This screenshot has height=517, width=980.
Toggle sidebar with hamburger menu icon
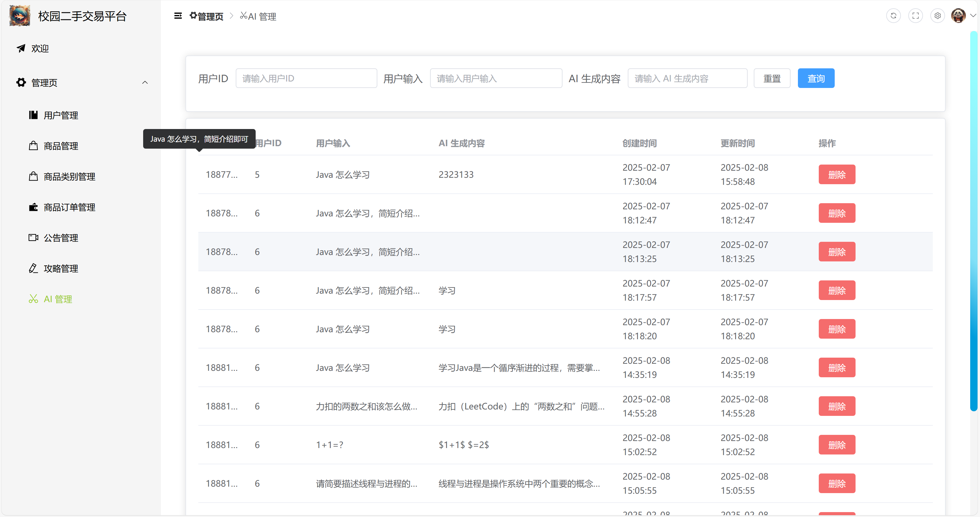point(178,16)
